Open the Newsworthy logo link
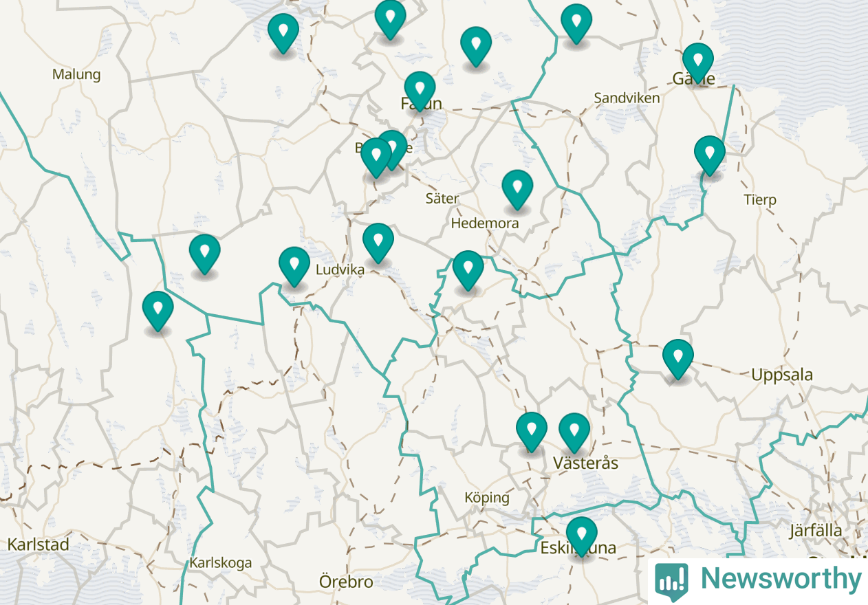Image resolution: width=868 pixels, height=605 pixels. (758, 580)
